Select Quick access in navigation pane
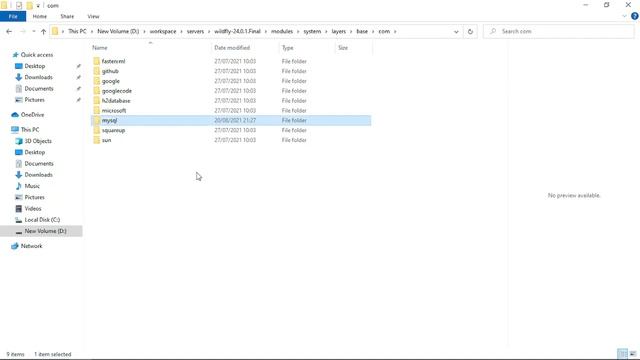 point(36,55)
